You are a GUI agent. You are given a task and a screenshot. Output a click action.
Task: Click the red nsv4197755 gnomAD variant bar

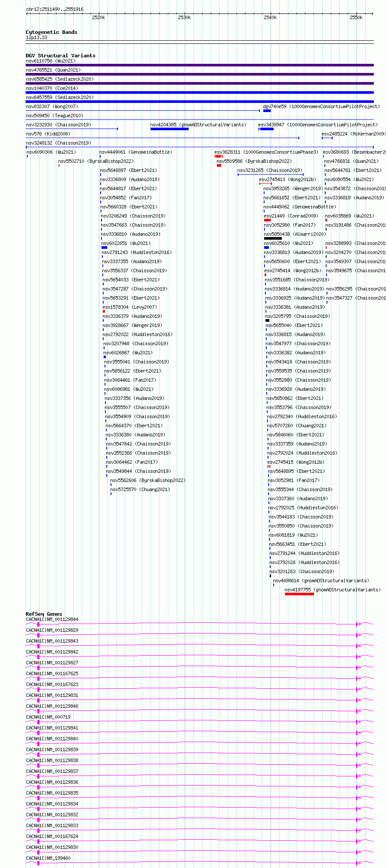coord(299,594)
